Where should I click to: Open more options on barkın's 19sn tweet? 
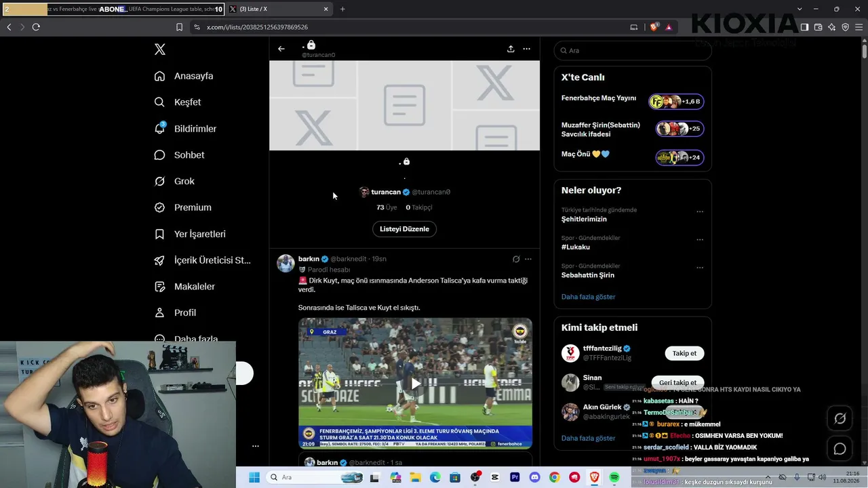click(528, 259)
